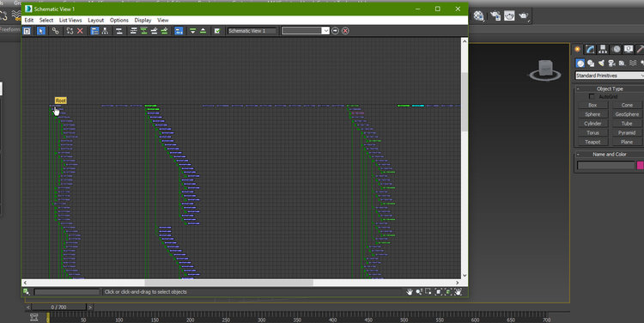Viewport: 644px width, 323px height.
Task: Click the Arrange Selected icon
Action: pos(143,31)
